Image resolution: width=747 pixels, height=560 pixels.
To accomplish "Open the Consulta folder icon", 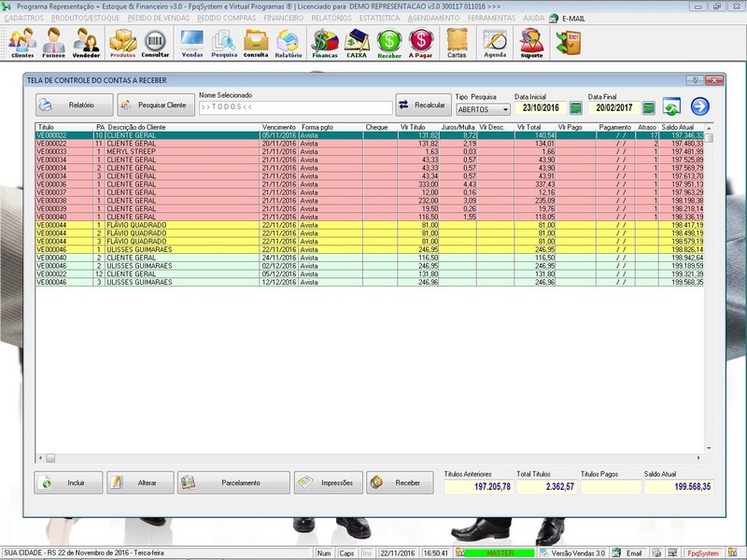I will click(x=256, y=43).
